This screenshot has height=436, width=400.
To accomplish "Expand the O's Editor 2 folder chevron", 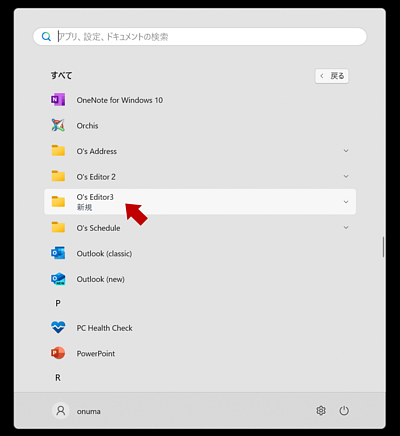I will [346, 176].
